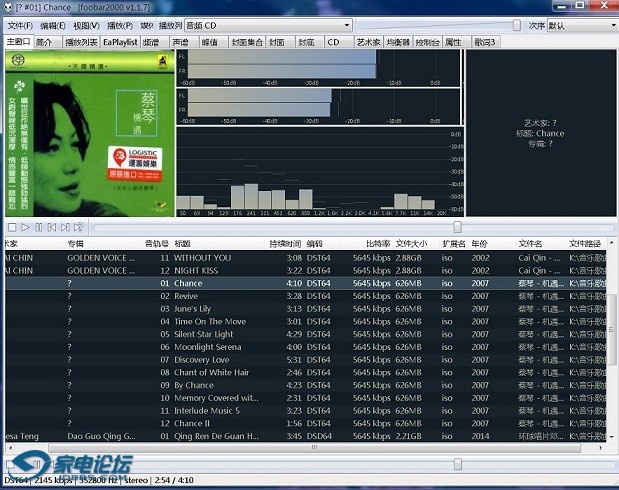Click the foobar2000 title bar icon
This screenshot has height=490, width=619.
(x=9, y=8)
